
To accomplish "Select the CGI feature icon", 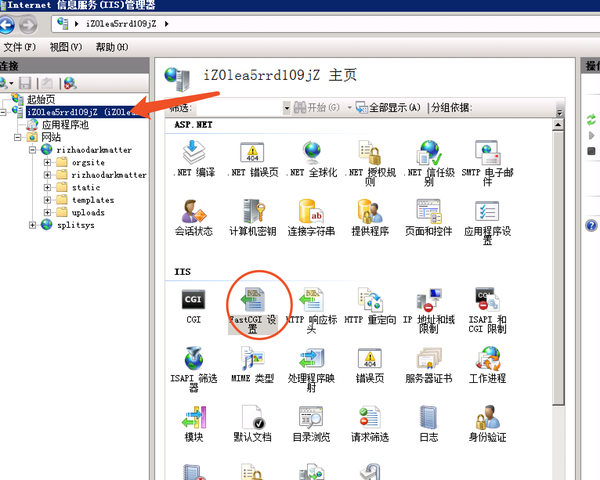I will click(193, 306).
